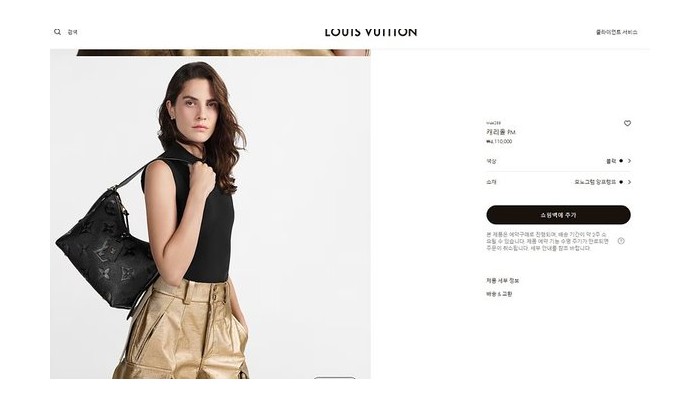Click the 색상 row label
Screen dimensions: 700x408
pyautogui.click(x=491, y=161)
